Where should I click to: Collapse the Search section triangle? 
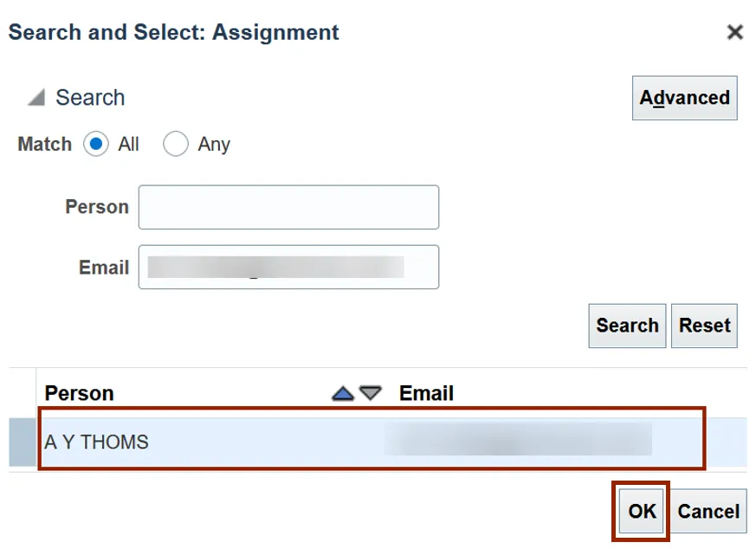[x=36, y=98]
